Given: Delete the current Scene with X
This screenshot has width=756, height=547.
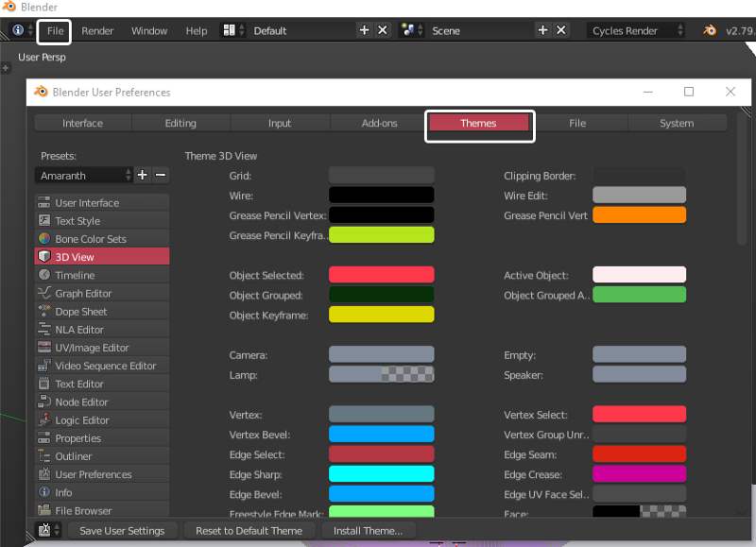Looking at the screenshot, I should (560, 30).
